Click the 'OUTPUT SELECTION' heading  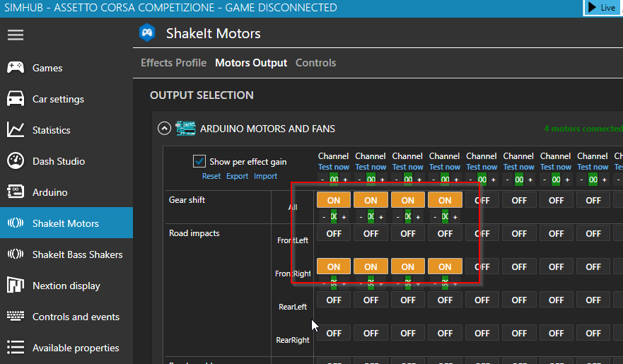(202, 95)
